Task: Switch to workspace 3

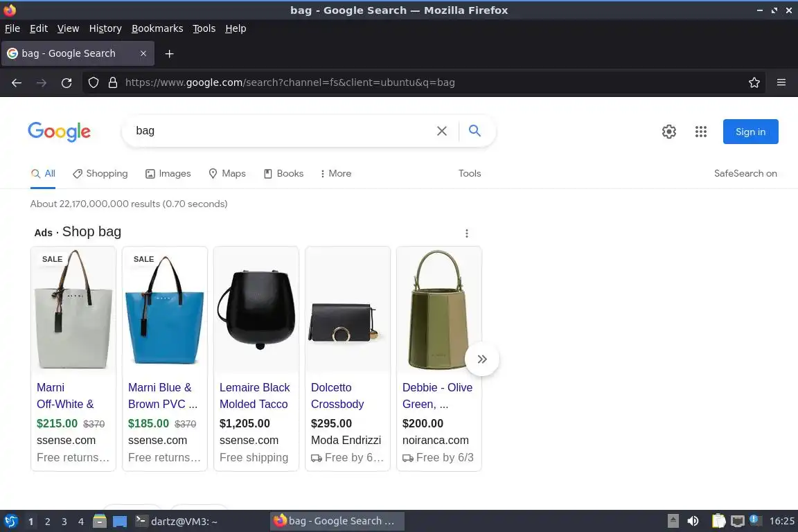Action: click(64, 522)
